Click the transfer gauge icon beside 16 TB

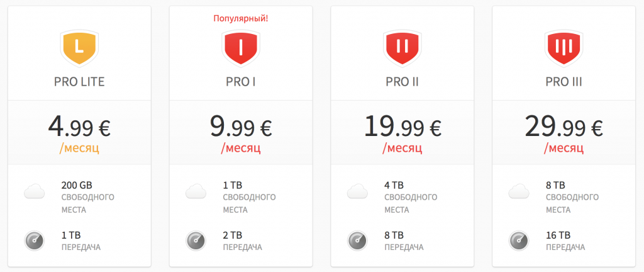tap(519, 241)
